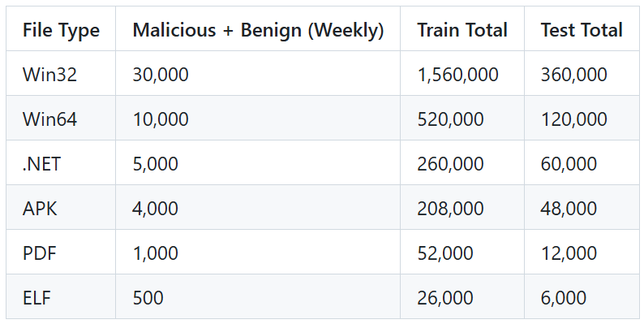Select the 1,560,000 train total cell

(x=457, y=75)
